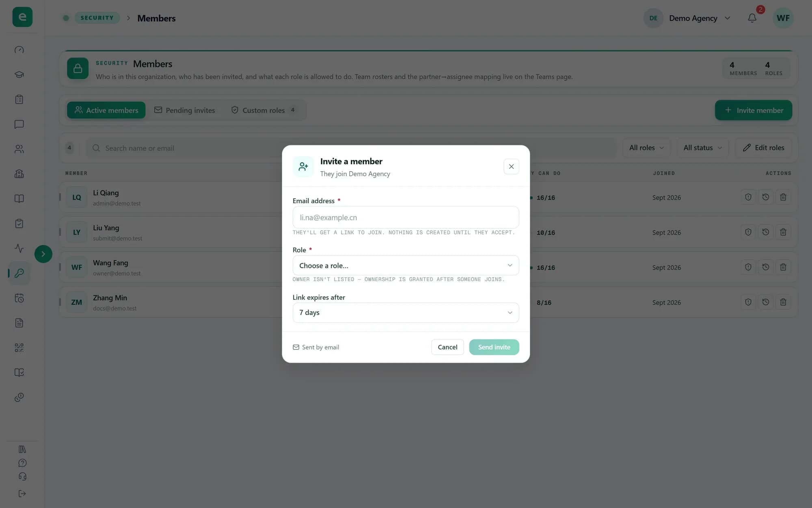Screen dimensions: 812x508
Task: Switch to Pending invites tab
Action: point(185,110)
